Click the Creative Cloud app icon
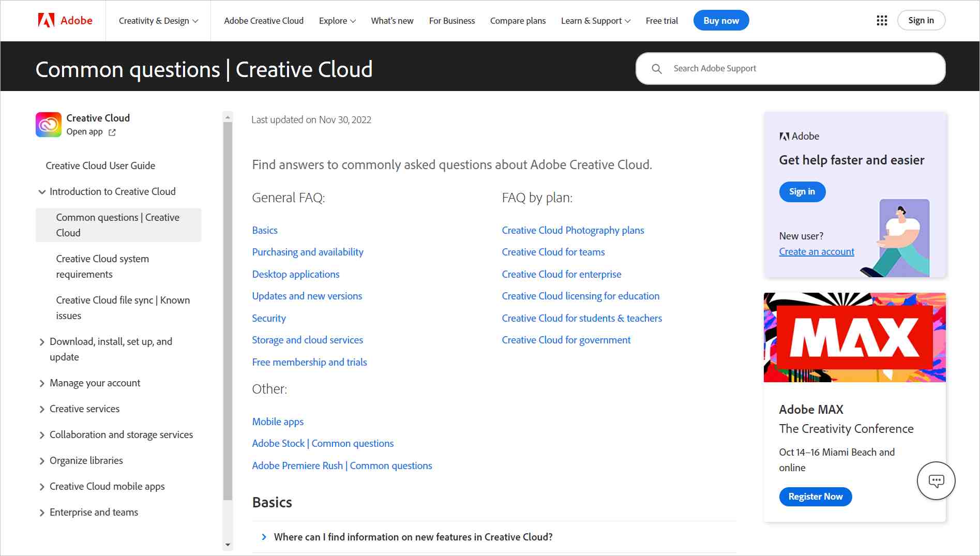 click(x=49, y=125)
